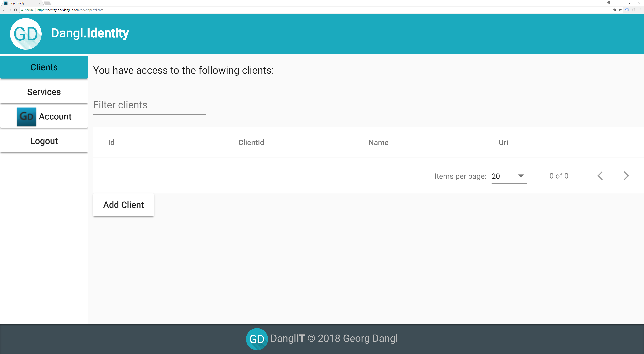644x354 pixels.
Task: Focus the Filter clients input field
Action: (x=149, y=105)
